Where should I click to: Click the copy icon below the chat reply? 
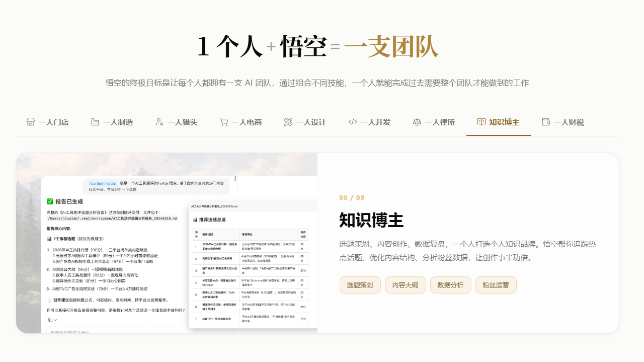coord(50,320)
